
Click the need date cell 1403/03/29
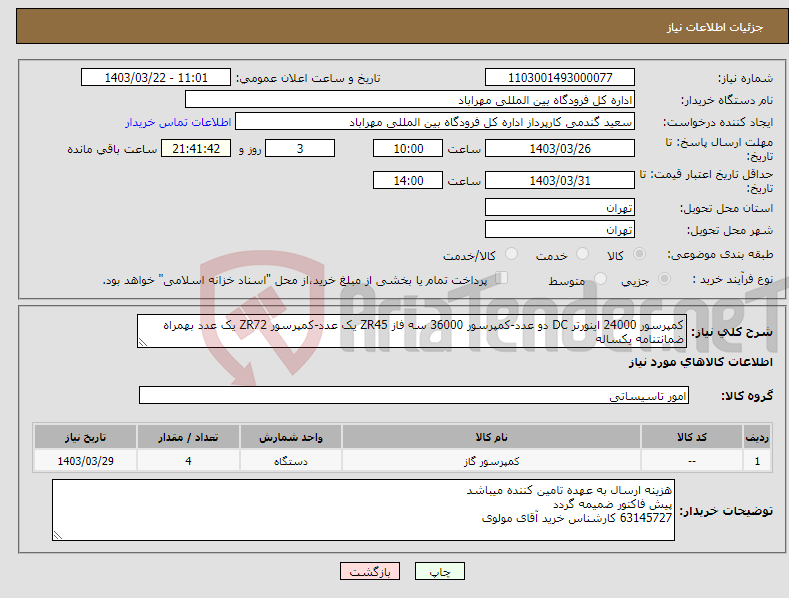pyautogui.click(x=86, y=461)
